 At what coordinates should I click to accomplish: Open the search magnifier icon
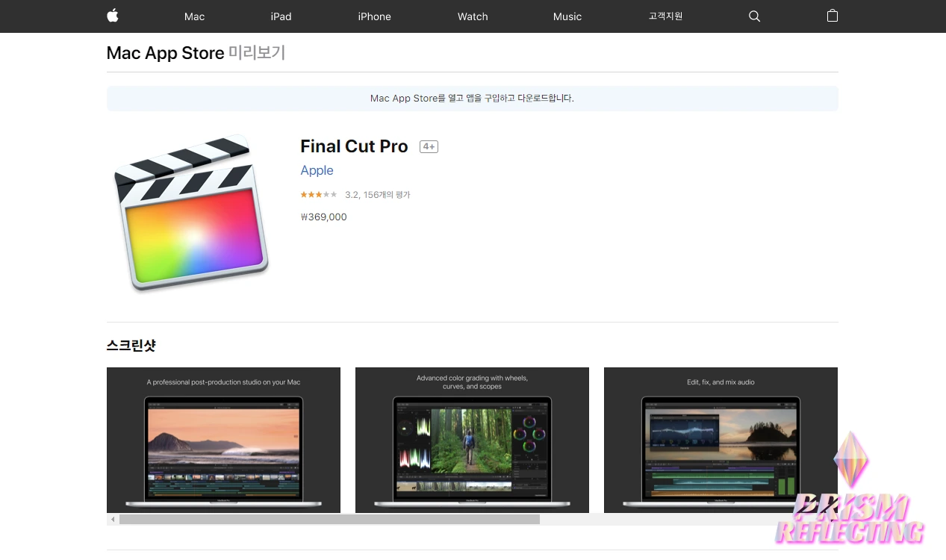[754, 16]
